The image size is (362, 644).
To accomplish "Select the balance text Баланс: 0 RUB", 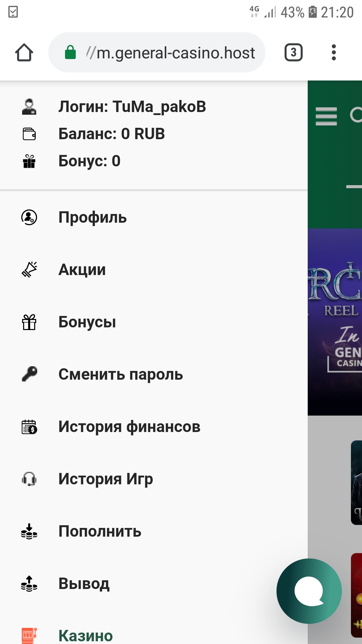I will tap(112, 134).
